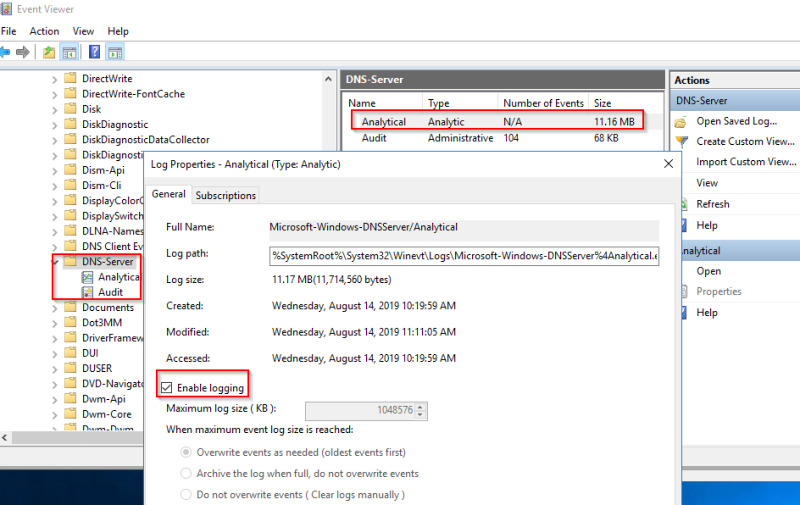Open the File menu

click(x=9, y=31)
